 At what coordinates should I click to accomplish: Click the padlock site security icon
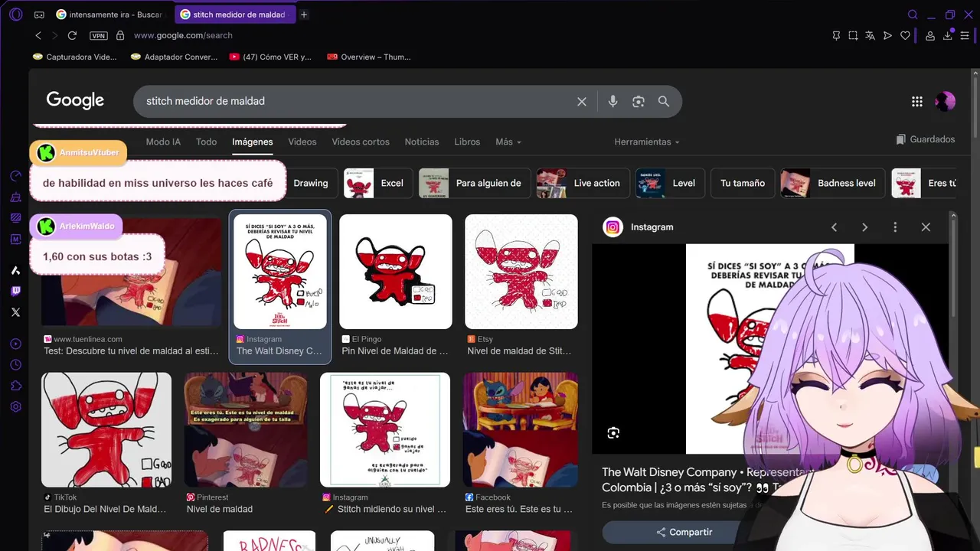click(x=119, y=35)
